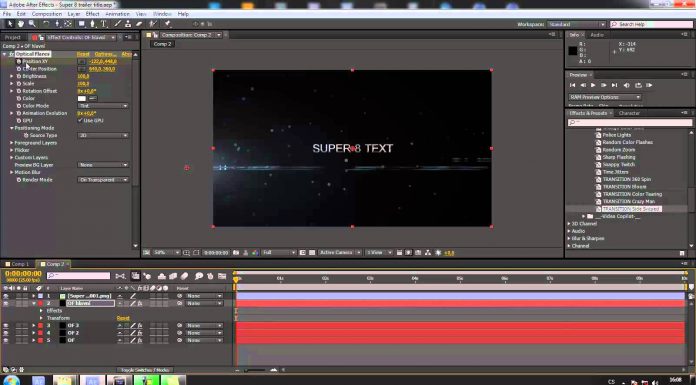Viewport: 696px width, 385px height.
Task: Select the Puppet Pin tool
Action: (x=167, y=24)
